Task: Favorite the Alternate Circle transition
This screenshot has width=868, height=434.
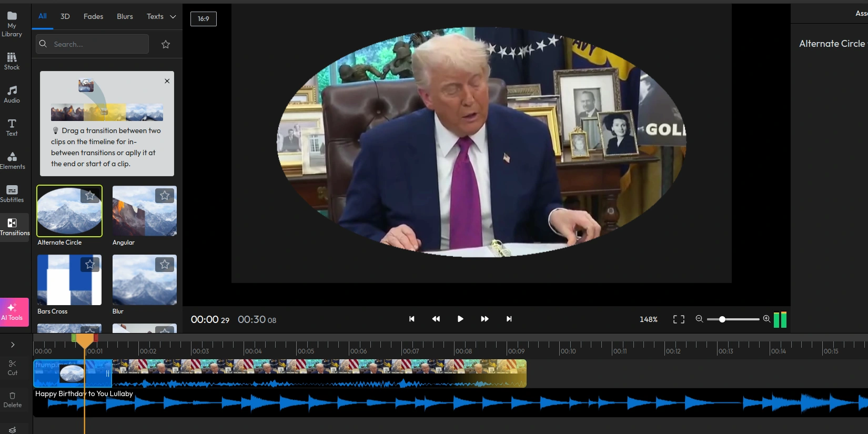Action: (90, 196)
